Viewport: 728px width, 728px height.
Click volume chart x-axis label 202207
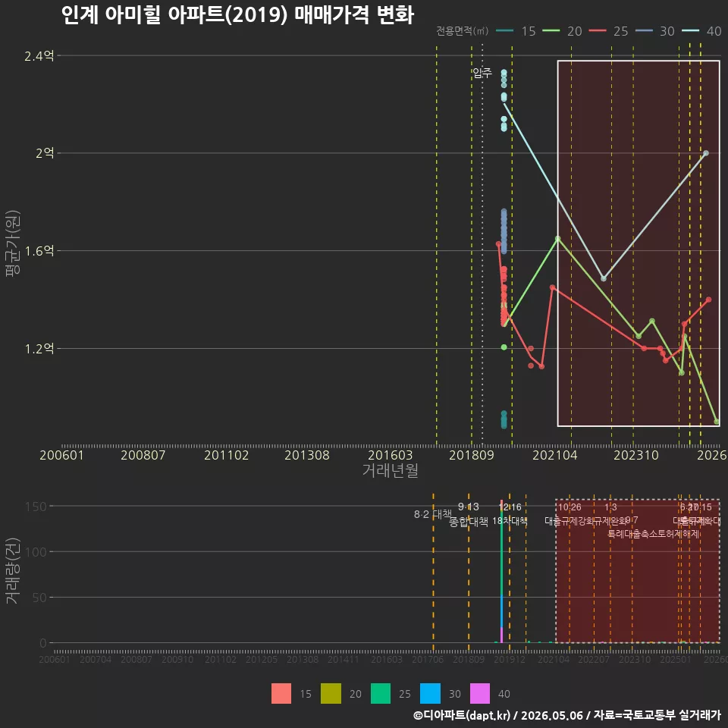click(x=594, y=659)
